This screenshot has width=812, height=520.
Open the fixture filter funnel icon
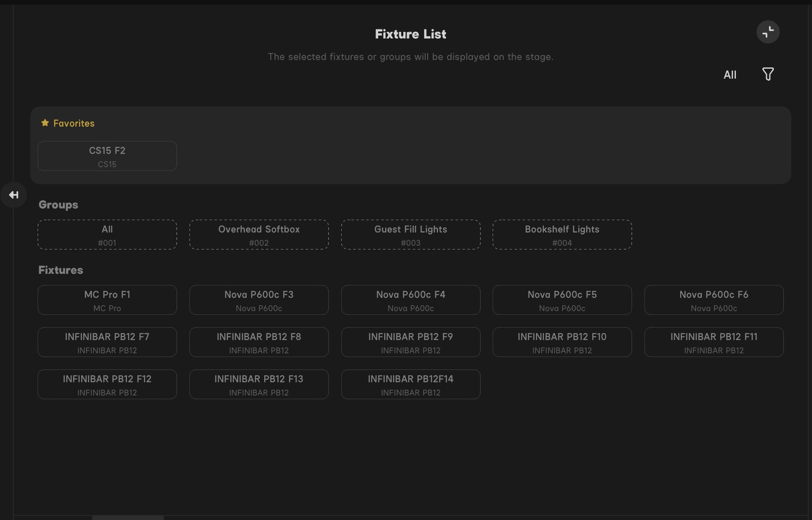point(768,74)
